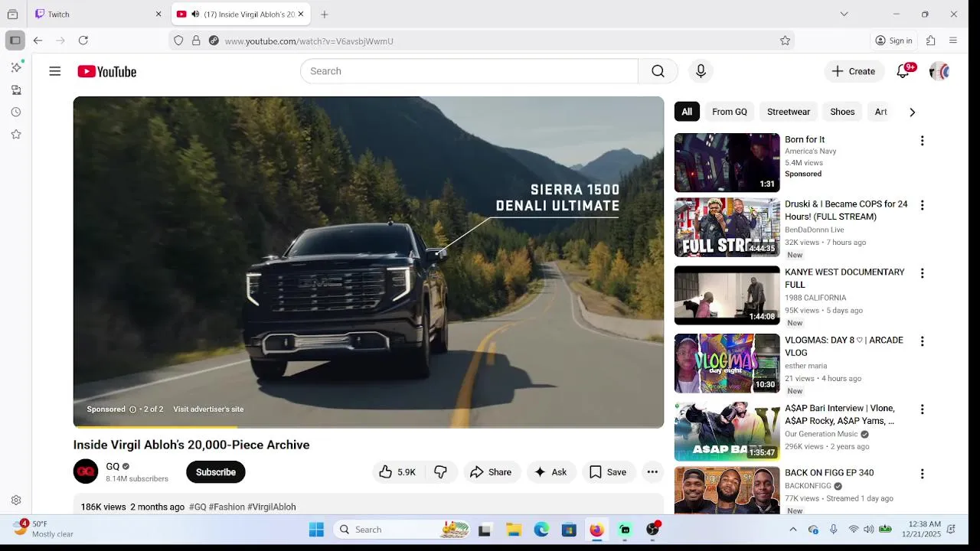The image size is (980, 551).
Task: Subscribe to the GQ channel
Action: click(x=216, y=472)
